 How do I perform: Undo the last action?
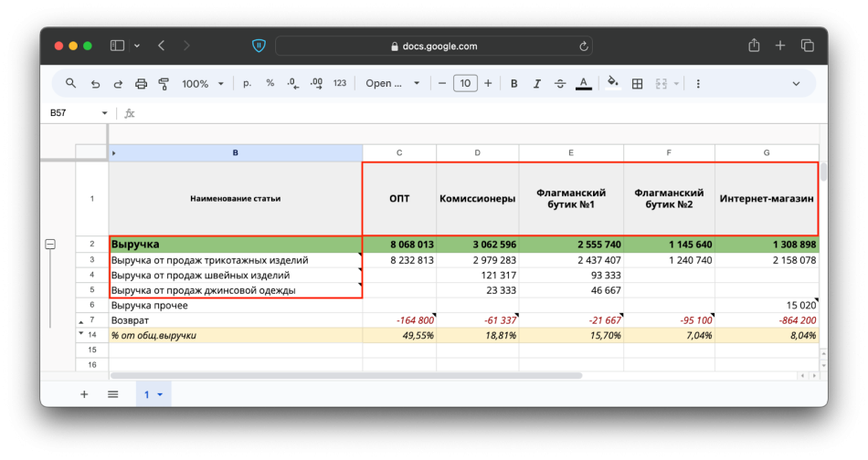95,83
